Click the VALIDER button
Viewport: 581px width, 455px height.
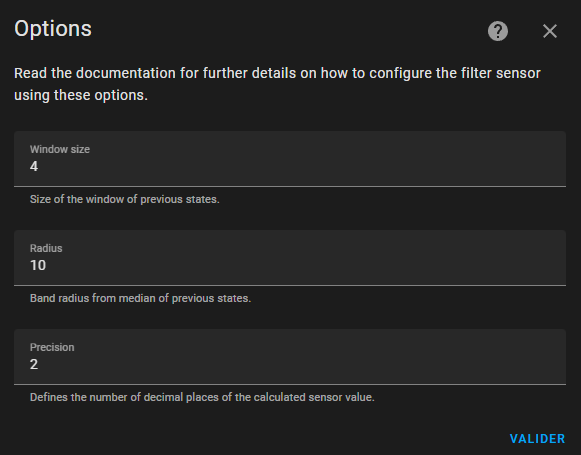pyautogui.click(x=537, y=439)
